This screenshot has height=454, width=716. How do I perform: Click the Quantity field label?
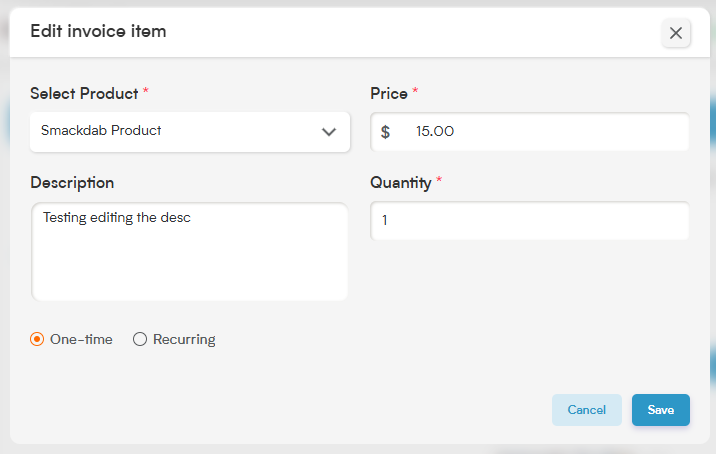coord(400,183)
